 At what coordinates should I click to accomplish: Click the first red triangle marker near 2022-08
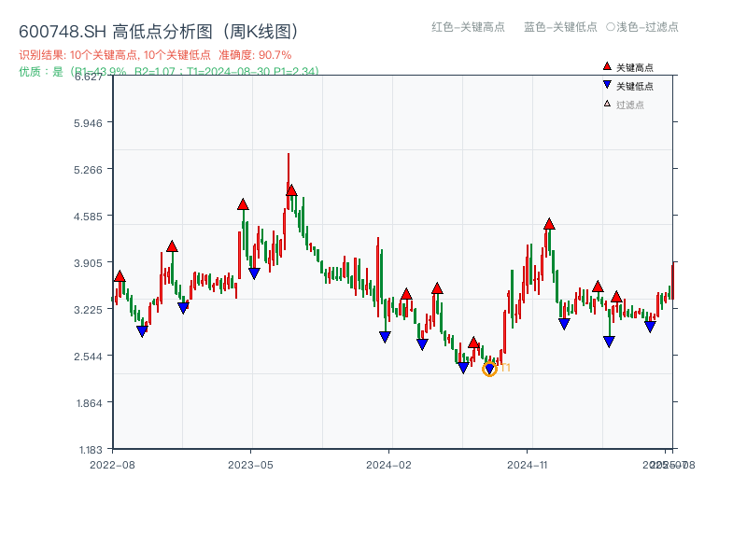pyautogui.click(x=120, y=276)
